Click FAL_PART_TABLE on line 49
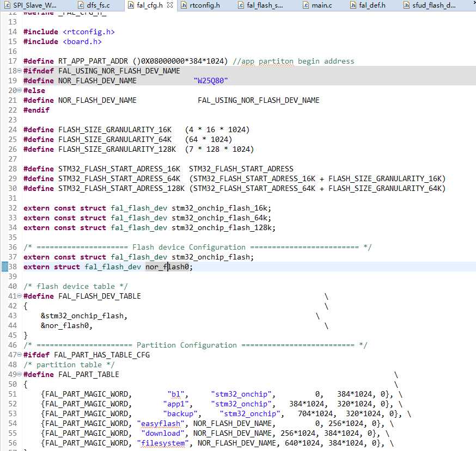 point(89,374)
